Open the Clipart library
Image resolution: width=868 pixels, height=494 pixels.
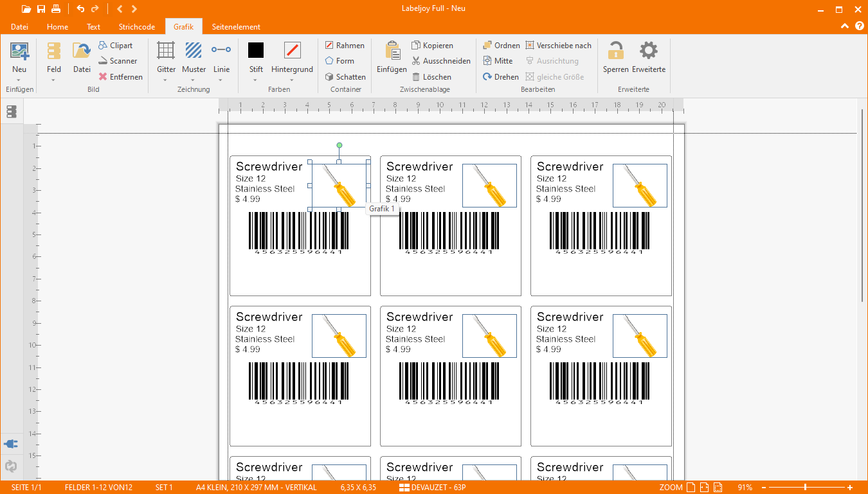tap(116, 46)
